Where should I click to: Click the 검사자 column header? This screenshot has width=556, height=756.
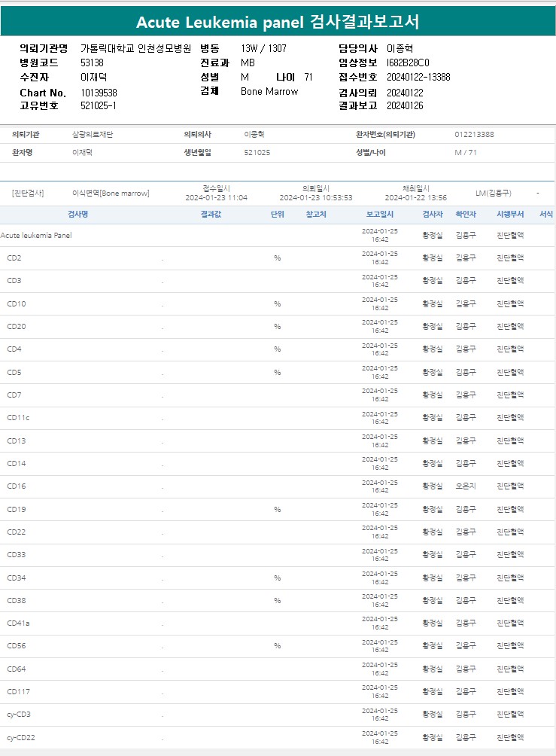(x=433, y=215)
